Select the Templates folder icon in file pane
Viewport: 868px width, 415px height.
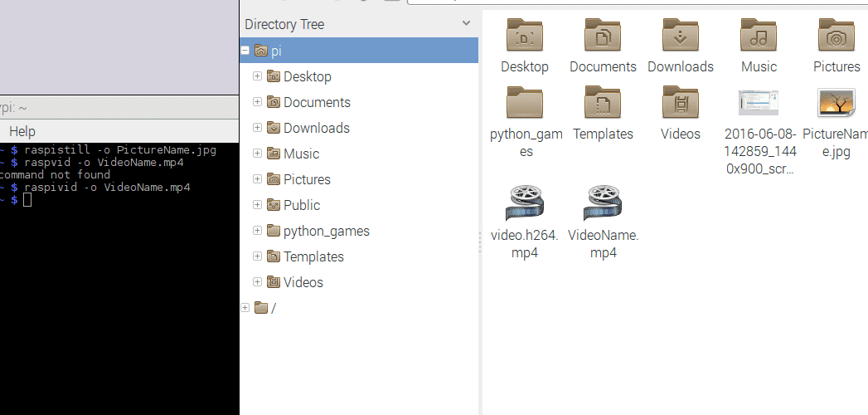click(603, 104)
